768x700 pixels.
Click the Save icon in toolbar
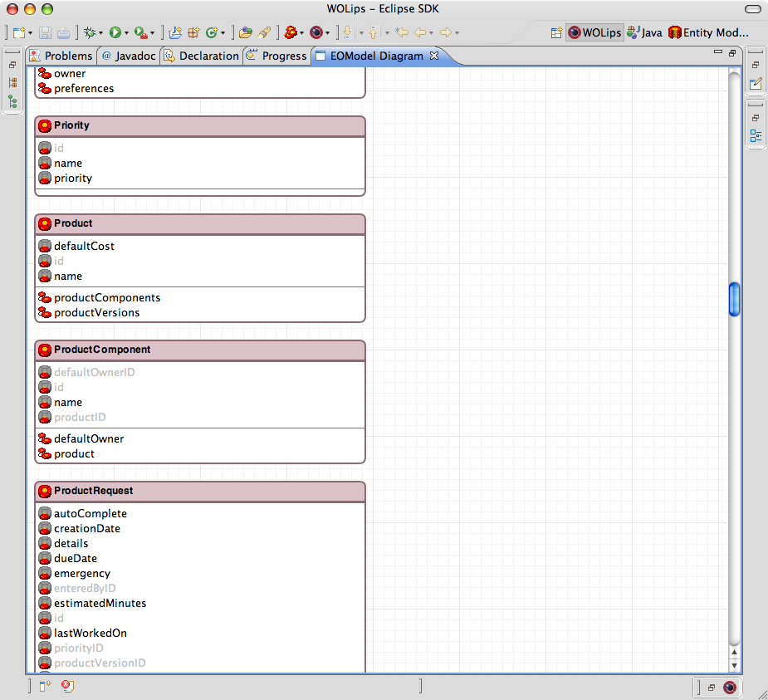click(45, 33)
